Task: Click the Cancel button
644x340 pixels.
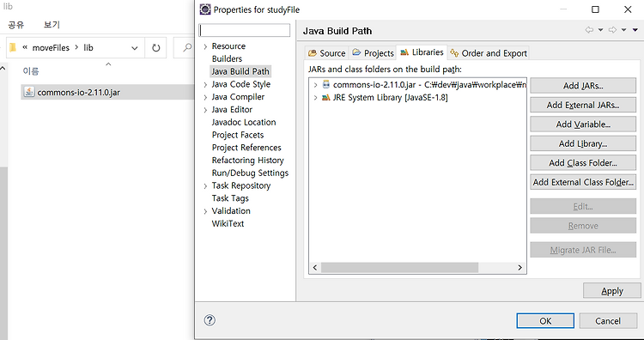Action: [x=608, y=321]
